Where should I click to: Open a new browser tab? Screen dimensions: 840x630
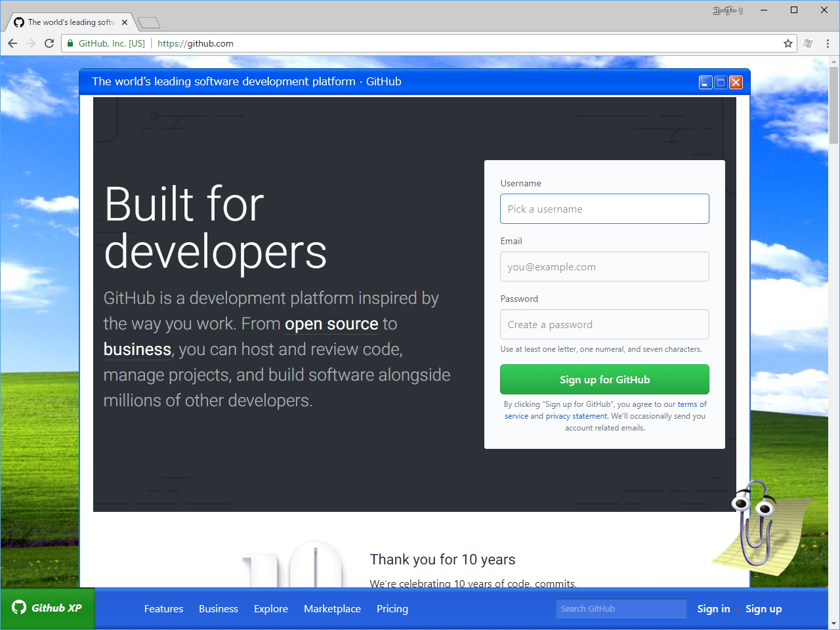[x=149, y=23]
